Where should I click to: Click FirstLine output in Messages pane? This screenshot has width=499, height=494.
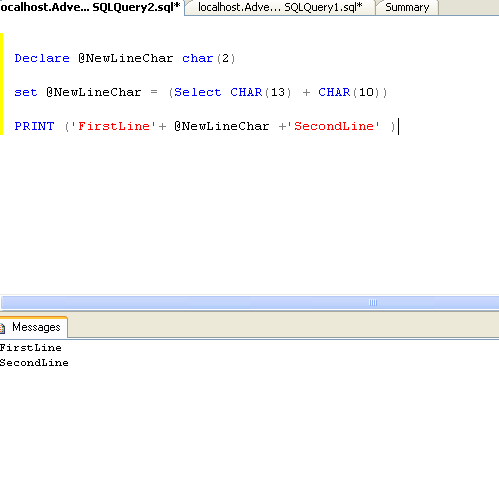pos(31,348)
